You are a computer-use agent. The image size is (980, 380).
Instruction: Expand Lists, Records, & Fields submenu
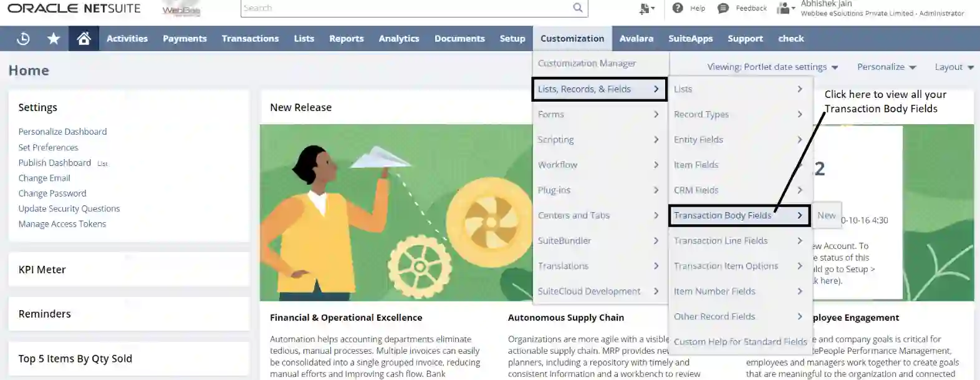(599, 89)
